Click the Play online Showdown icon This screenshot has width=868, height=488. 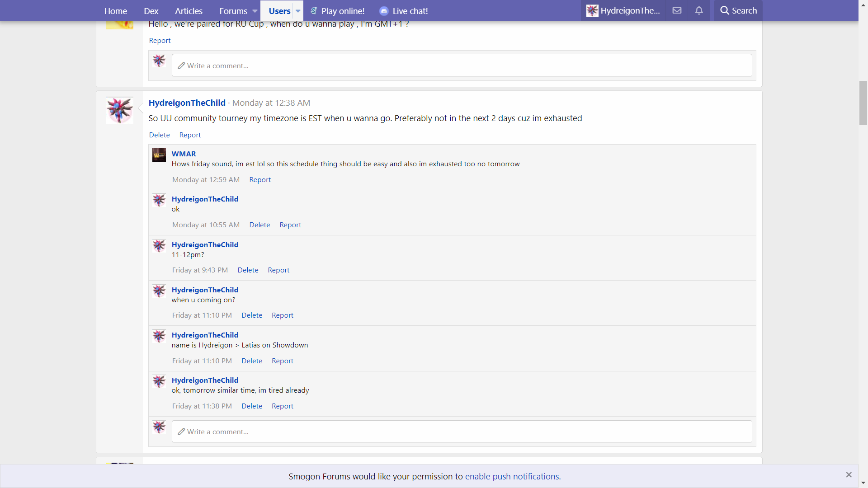click(314, 11)
